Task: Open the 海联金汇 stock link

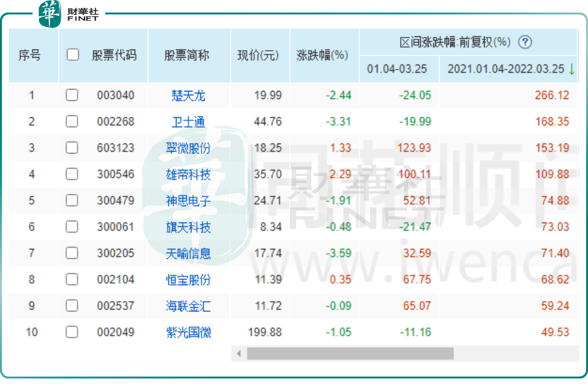Action: (188, 306)
